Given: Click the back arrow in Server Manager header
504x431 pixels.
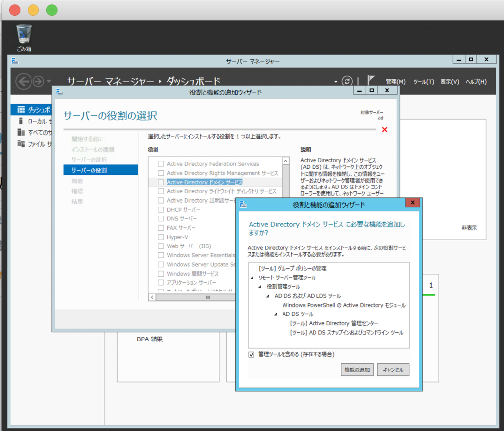Looking at the screenshot, I should [x=24, y=81].
